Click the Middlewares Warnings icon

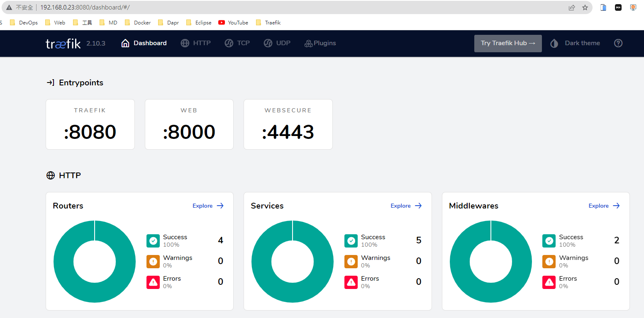coord(549,262)
